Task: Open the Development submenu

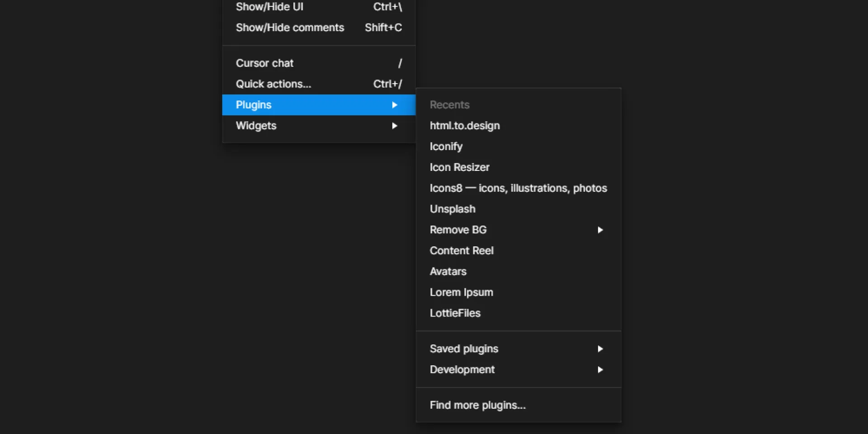Action: click(x=519, y=369)
